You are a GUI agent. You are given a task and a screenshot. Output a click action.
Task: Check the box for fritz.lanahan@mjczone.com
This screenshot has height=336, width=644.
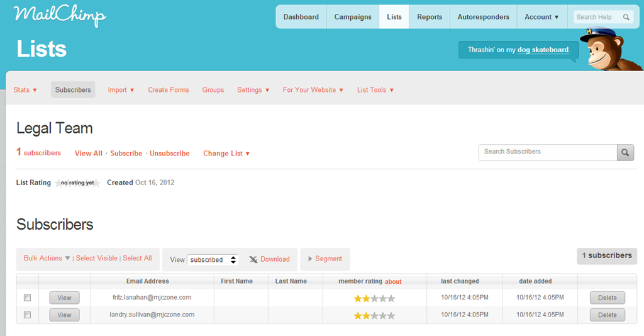click(27, 298)
